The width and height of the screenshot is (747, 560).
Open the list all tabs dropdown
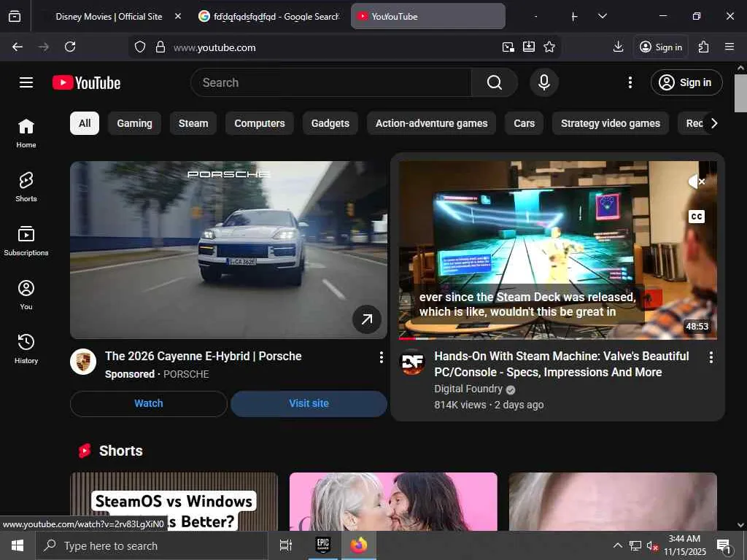coord(602,16)
